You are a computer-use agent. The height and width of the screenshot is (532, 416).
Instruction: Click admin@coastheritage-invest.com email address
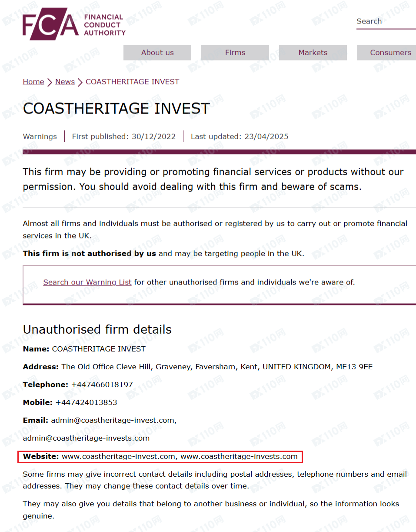click(x=113, y=421)
